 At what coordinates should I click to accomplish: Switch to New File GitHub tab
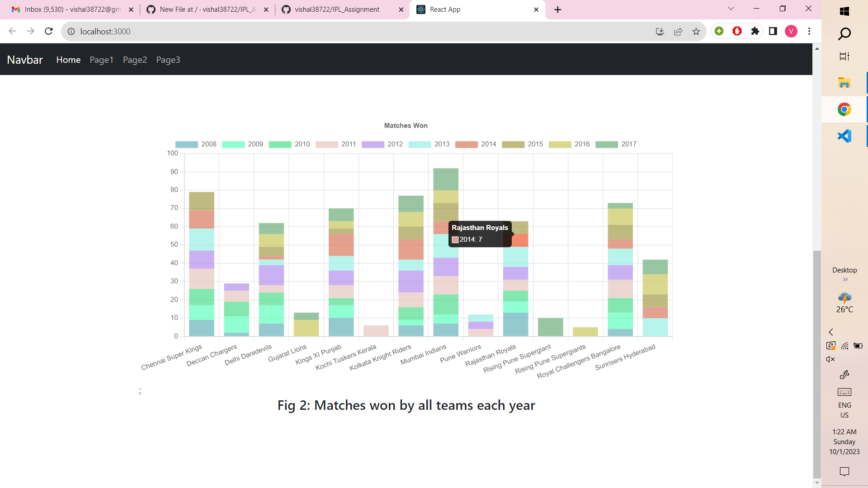[x=208, y=9]
